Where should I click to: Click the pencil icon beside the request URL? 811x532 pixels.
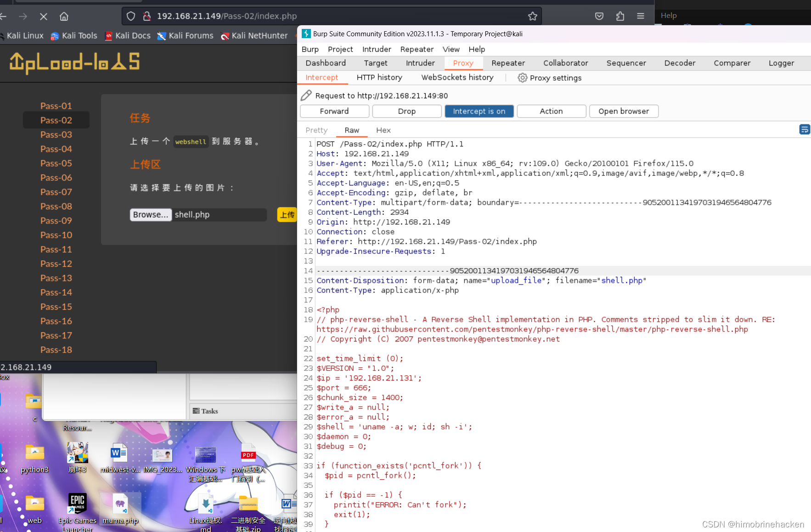pos(306,95)
